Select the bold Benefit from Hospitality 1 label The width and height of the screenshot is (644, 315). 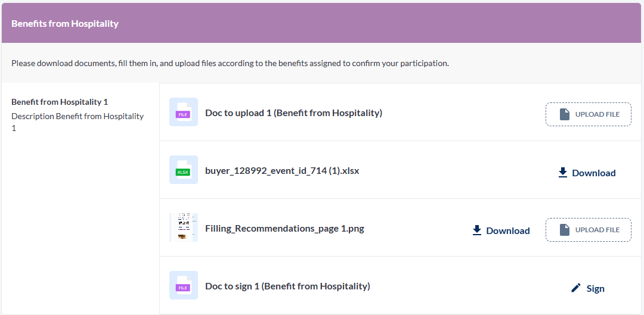tap(60, 102)
